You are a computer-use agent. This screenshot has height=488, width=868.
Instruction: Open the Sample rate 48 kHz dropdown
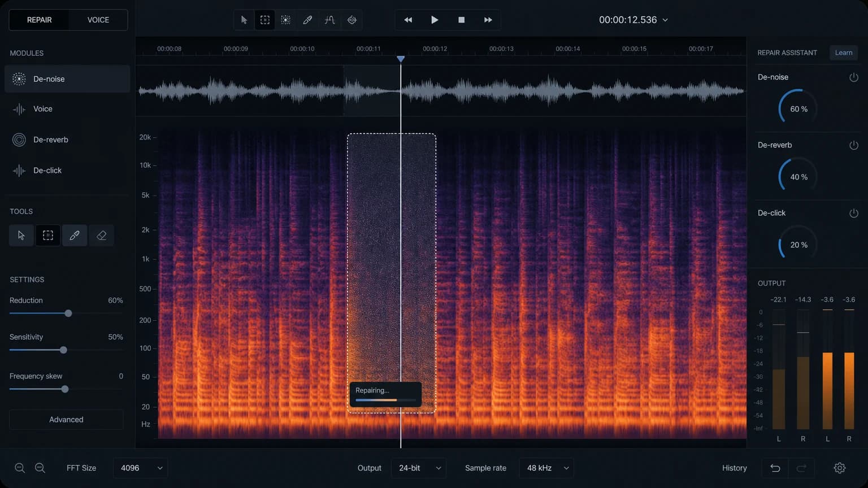click(x=546, y=468)
